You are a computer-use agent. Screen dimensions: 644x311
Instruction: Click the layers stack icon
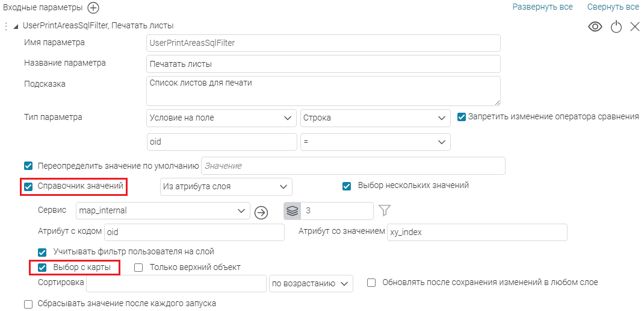(293, 211)
